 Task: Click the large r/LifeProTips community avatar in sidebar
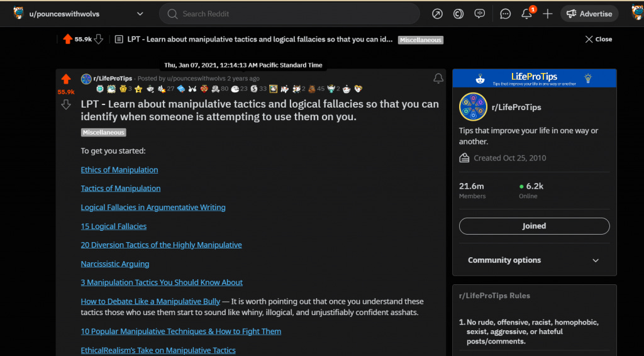[473, 107]
